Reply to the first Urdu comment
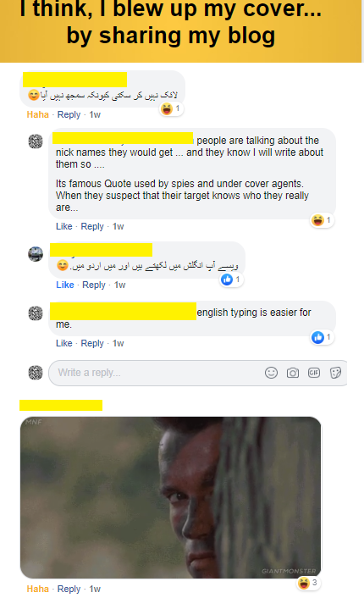The width and height of the screenshot is (364, 598). (69, 114)
